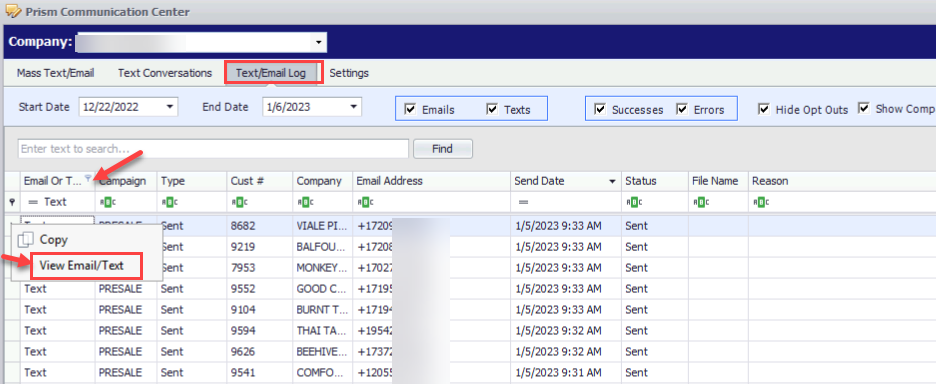
Task: Toggle Hide Opt Outs checkbox
Action: 763,109
